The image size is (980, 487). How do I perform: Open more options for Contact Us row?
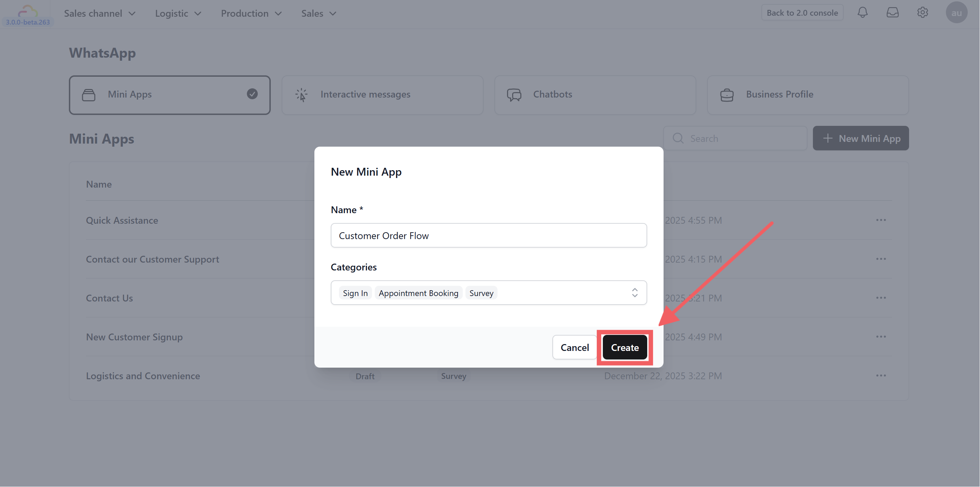[881, 297]
